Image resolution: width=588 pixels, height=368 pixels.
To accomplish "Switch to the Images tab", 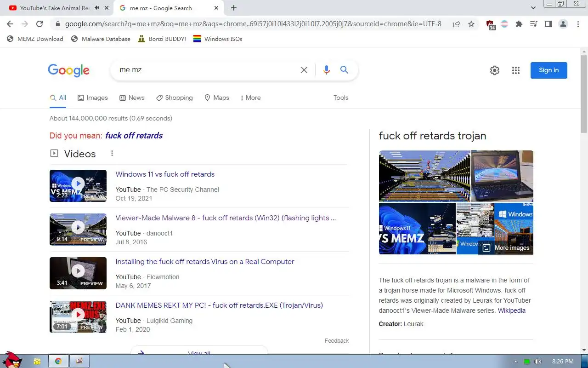I will [x=93, y=98].
